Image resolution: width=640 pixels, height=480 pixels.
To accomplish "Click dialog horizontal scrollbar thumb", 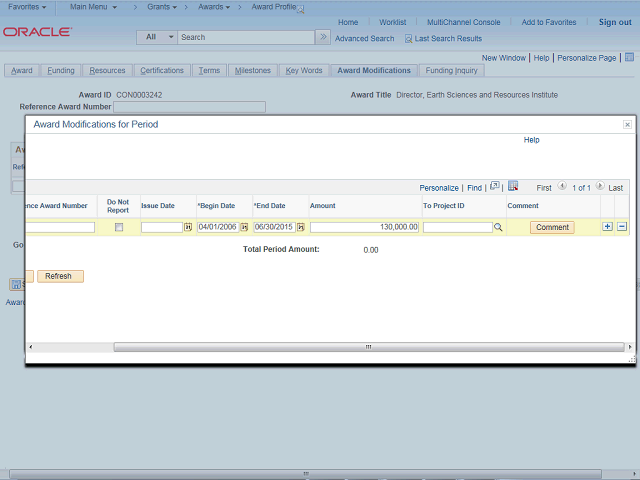I will pyautogui.click(x=369, y=347).
